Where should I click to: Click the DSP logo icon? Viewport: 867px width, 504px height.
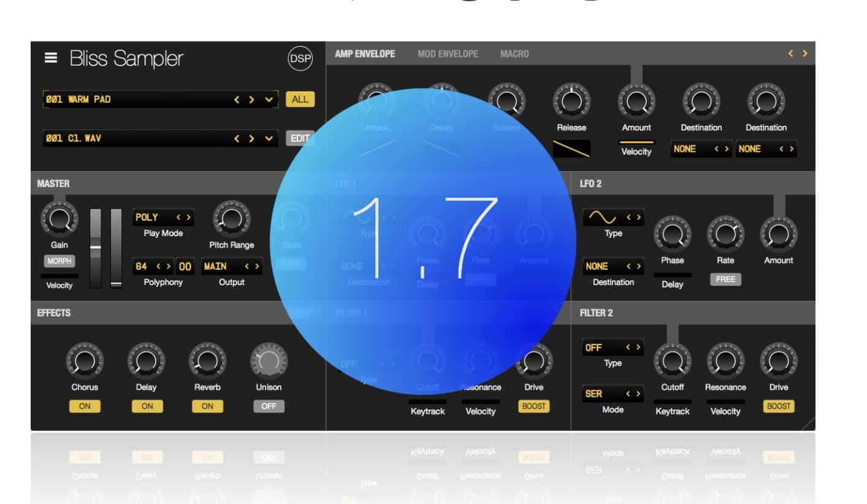click(x=300, y=59)
